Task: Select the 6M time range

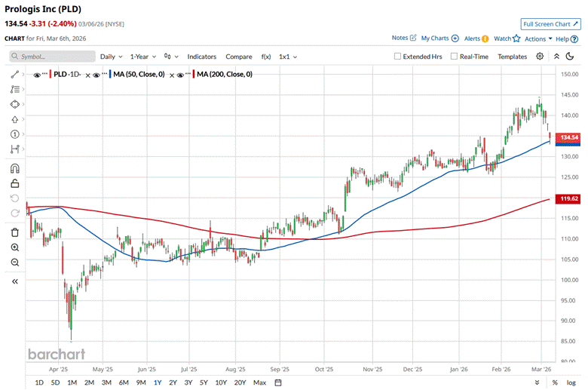Action: pyautogui.click(x=124, y=382)
